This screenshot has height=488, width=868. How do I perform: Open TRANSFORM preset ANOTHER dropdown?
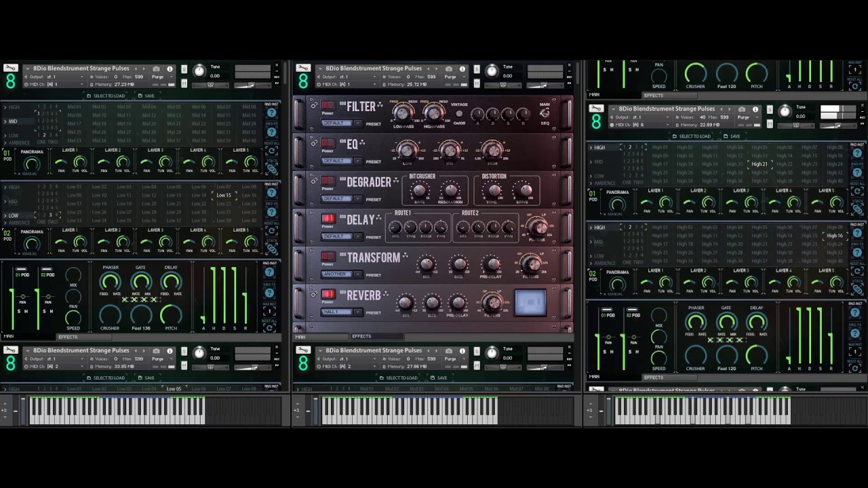pyautogui.click(x=342, y=274)
